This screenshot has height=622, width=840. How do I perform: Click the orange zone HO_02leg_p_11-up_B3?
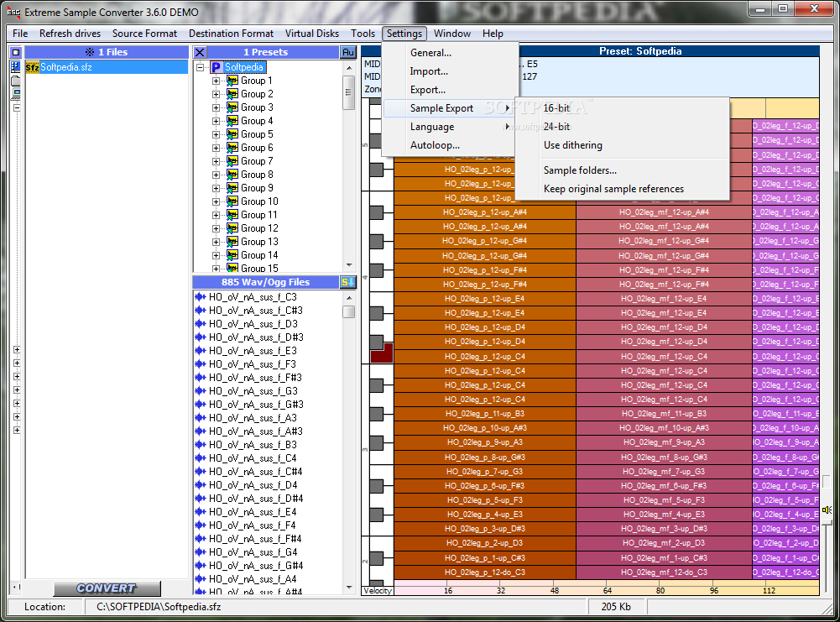485,414
